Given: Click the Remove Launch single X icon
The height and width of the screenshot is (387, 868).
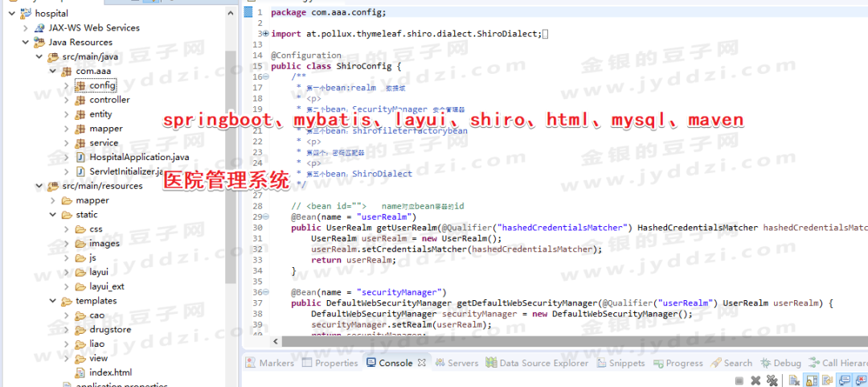Looking at the screenshot, I should coord(755,381).
